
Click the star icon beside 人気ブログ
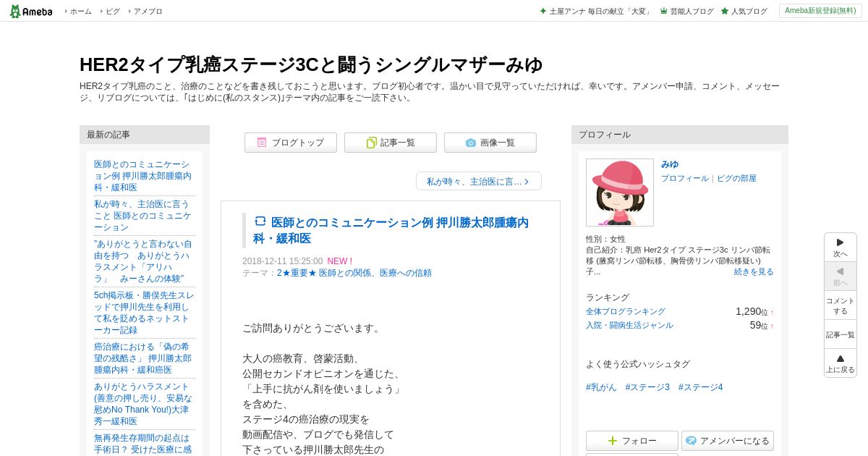725,11
